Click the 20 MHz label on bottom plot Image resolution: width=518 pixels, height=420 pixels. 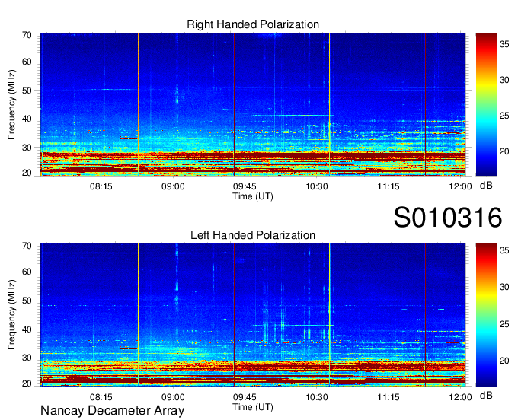pos(27,383)
